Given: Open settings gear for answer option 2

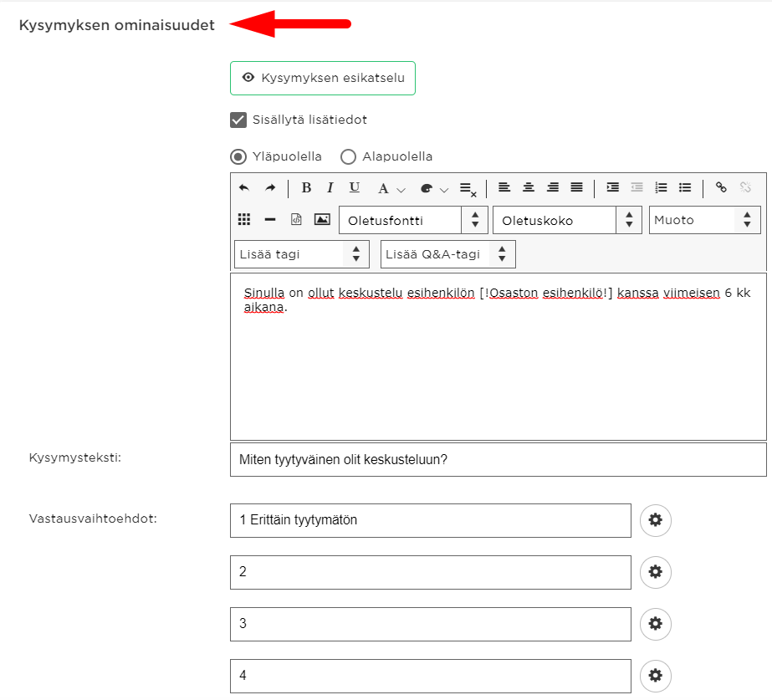Looking at the screenshot, I should 655,572.
